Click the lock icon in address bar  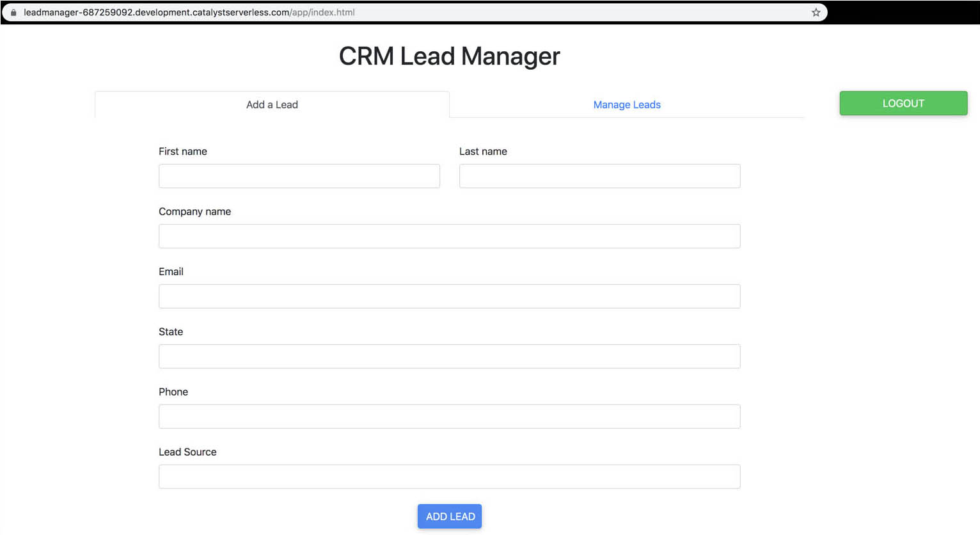[x=13, y=12]
